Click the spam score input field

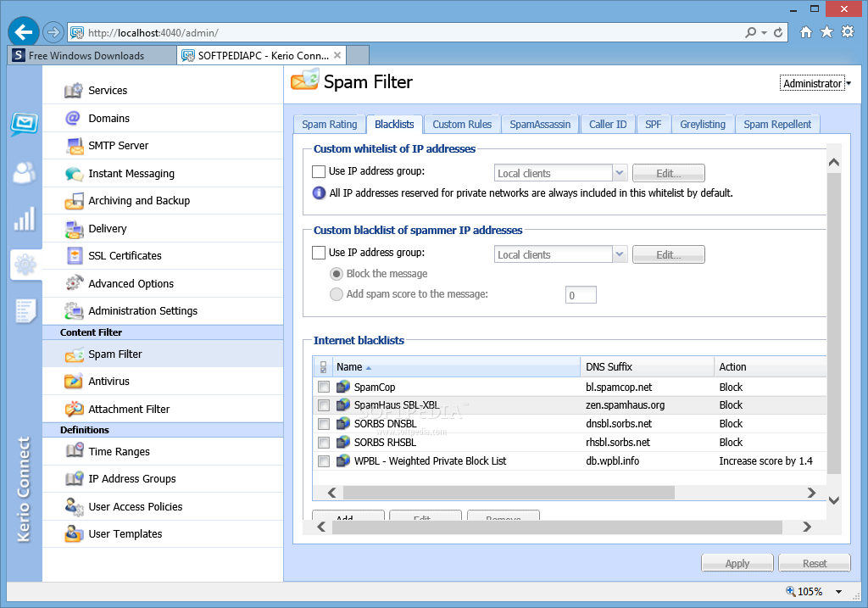click(581, 295)
